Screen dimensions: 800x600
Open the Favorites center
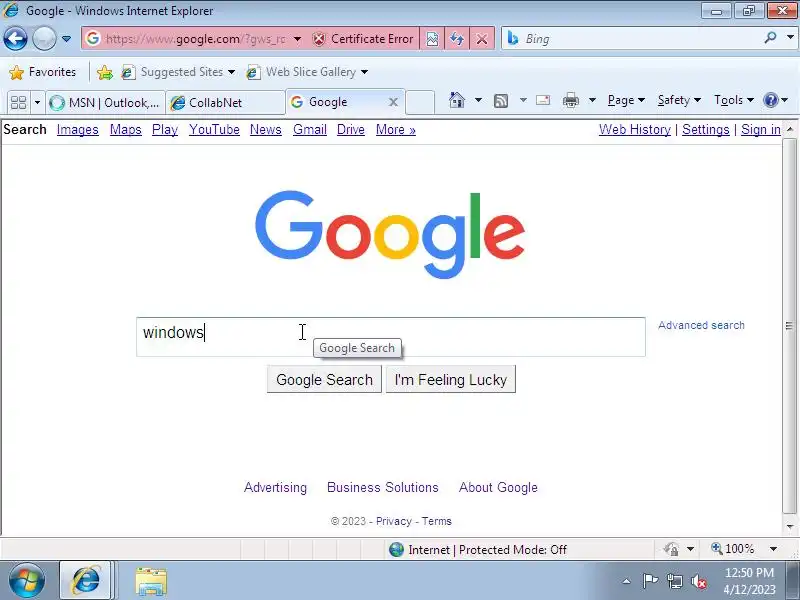tap(43, 72)
